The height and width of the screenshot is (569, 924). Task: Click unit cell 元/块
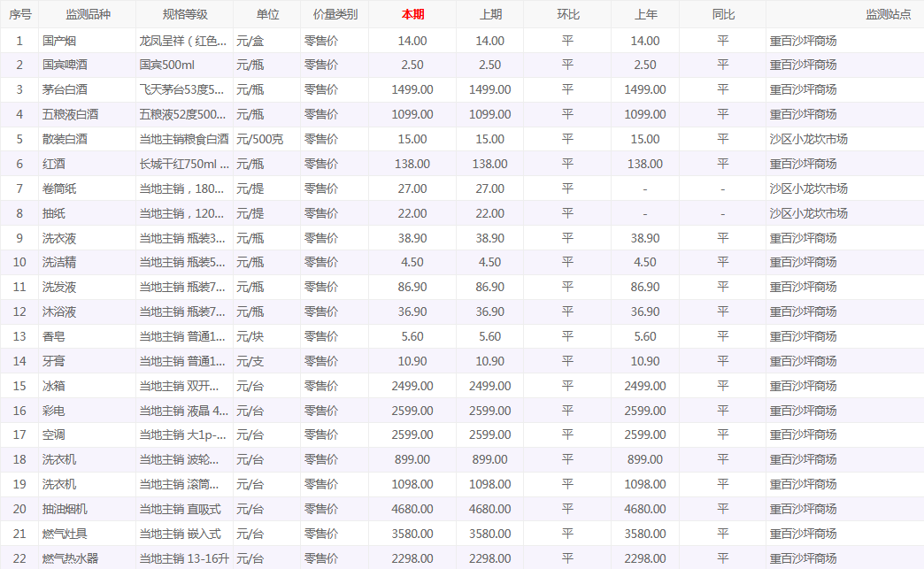[x=250, y=336]
